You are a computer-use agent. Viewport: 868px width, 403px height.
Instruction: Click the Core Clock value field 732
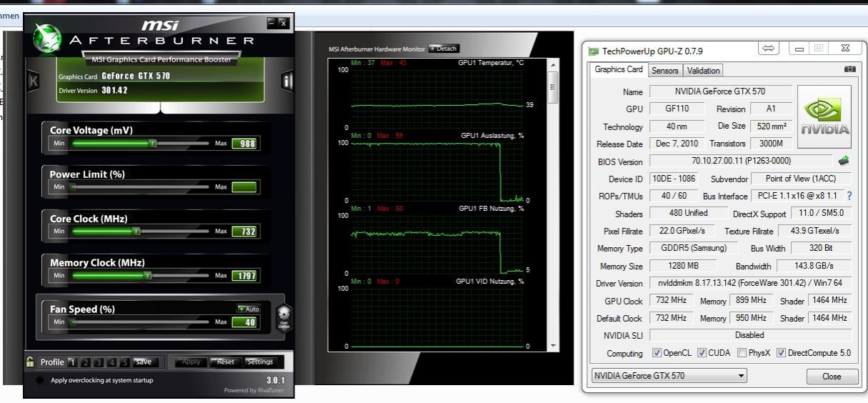click(x=244, y=232)
